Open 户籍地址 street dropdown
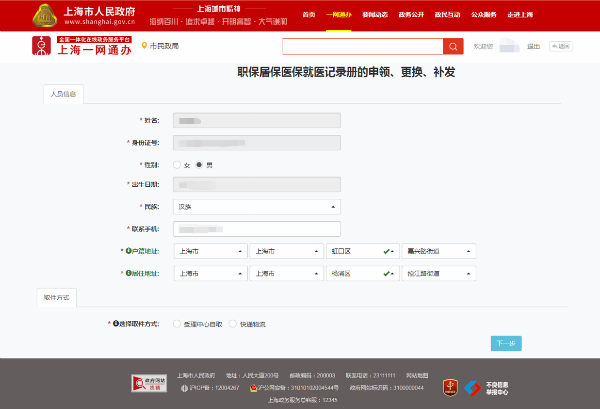 pyautogui.click(x=439, y=251)
